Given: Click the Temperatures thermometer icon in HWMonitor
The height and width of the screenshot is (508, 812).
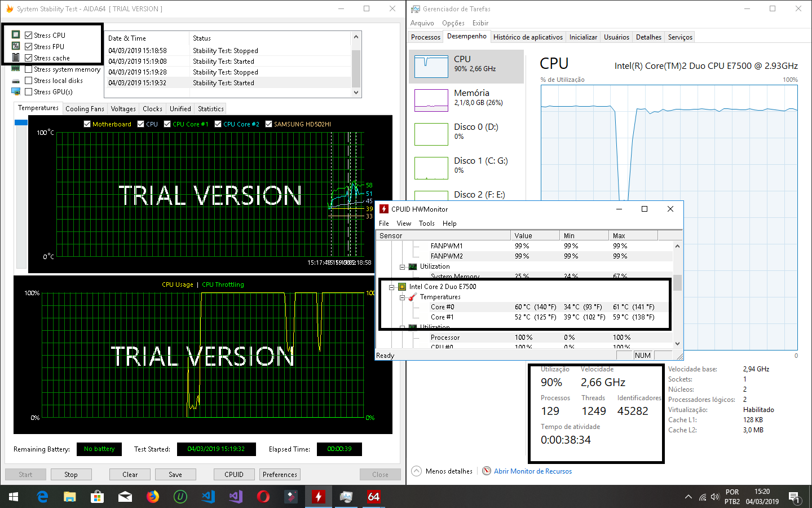Looking at the screenshot, I should click(x=413, y=297).
